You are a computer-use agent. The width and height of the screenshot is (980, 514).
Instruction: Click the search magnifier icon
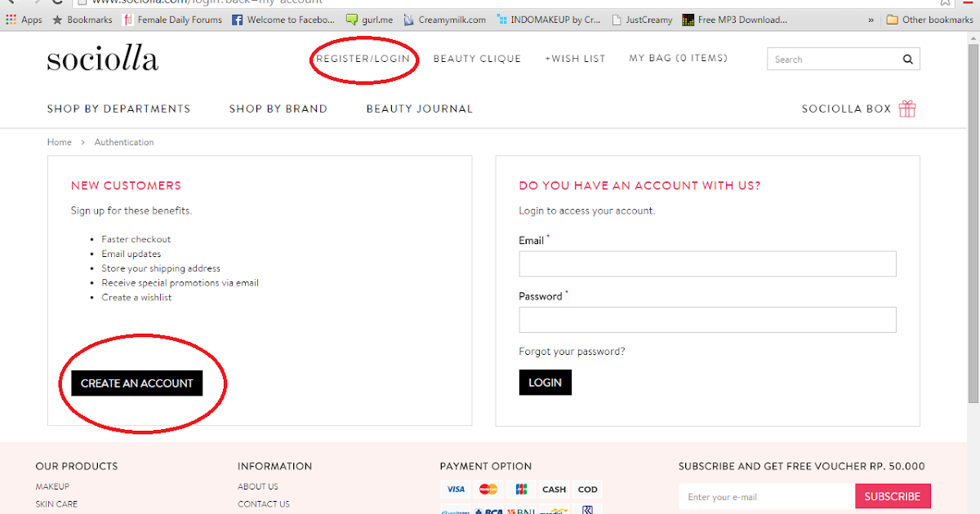(x=907, y=60)
